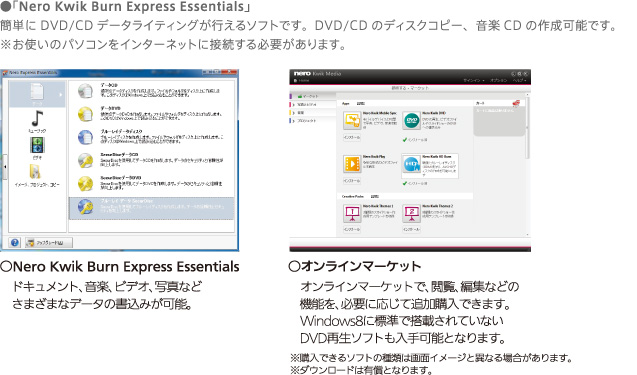This screenshot has height=375, width=637.
Task: Expand the Photos and Videos sidebar item
Action: click(313, 104)
